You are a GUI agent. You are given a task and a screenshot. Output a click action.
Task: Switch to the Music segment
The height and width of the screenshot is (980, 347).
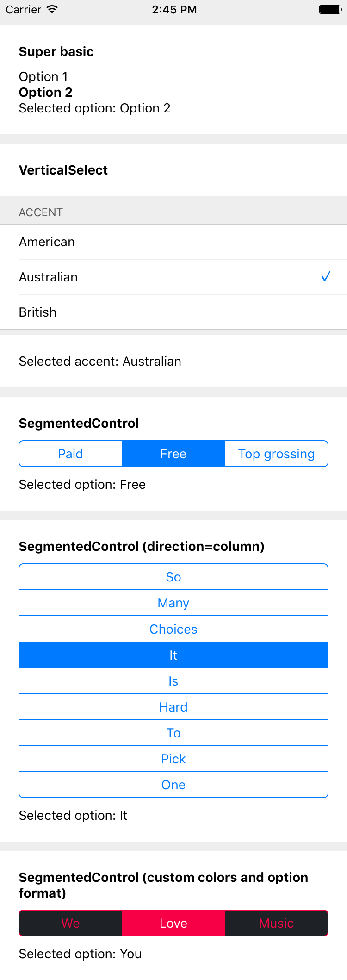point(277,923)
